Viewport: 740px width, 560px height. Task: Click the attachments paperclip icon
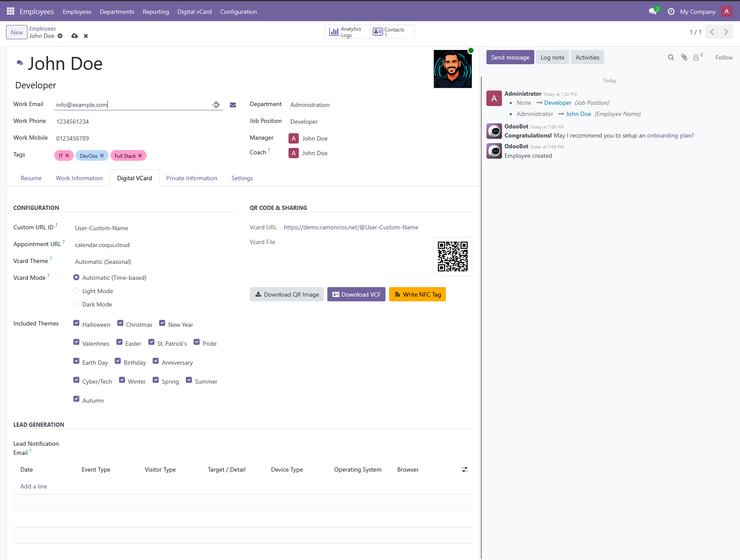pos(684,57)
